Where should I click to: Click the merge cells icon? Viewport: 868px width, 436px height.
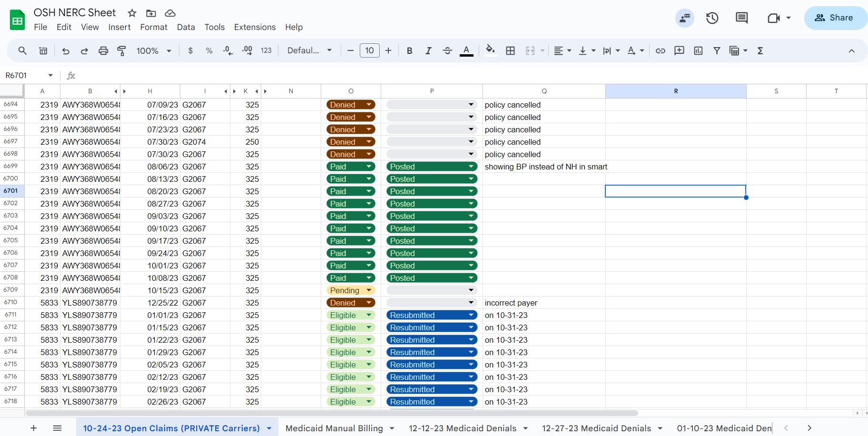(530, 50)
